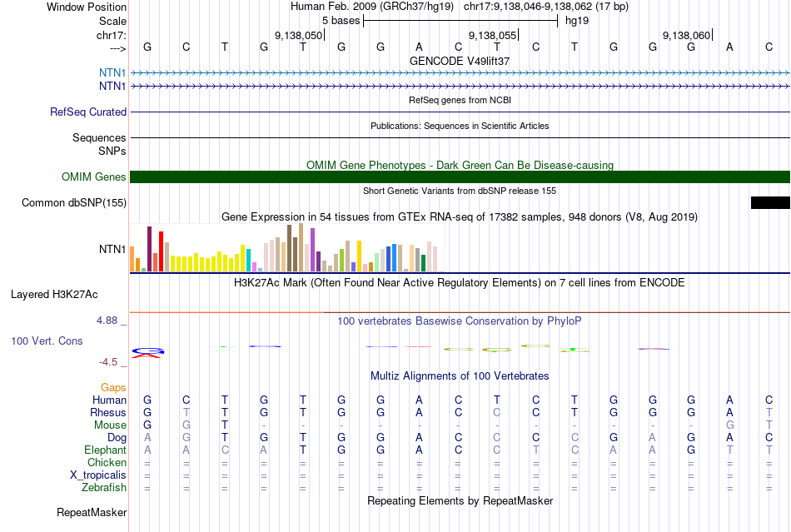Click the RefSeq genes from NCBI title
Screen dimensions: 791x532
pos(460,101)
